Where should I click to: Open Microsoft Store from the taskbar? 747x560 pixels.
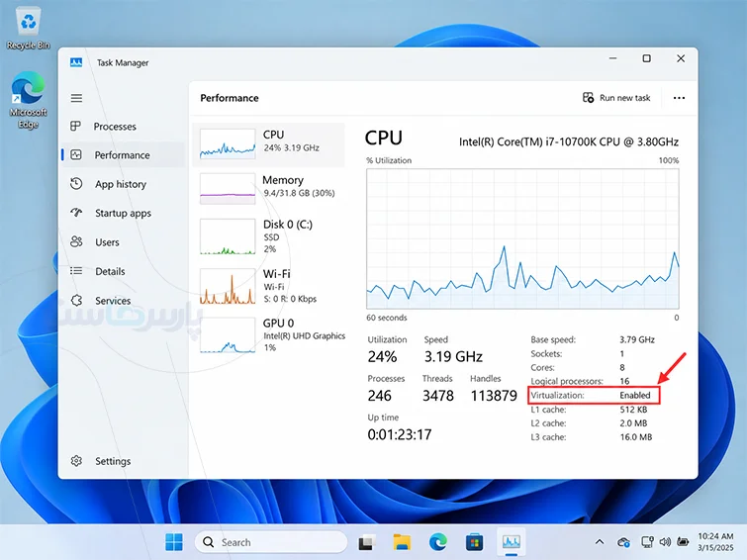pos(475,542)
